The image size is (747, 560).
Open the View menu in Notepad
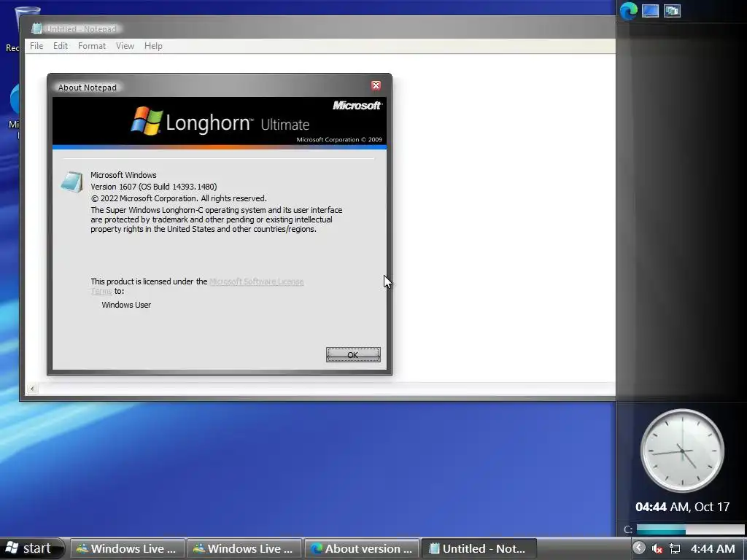pos(125,46)
